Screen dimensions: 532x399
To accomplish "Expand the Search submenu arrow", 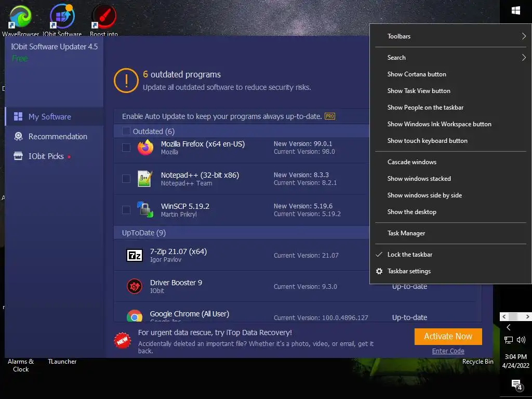I will pyautogui.click(x=524, y=58).
